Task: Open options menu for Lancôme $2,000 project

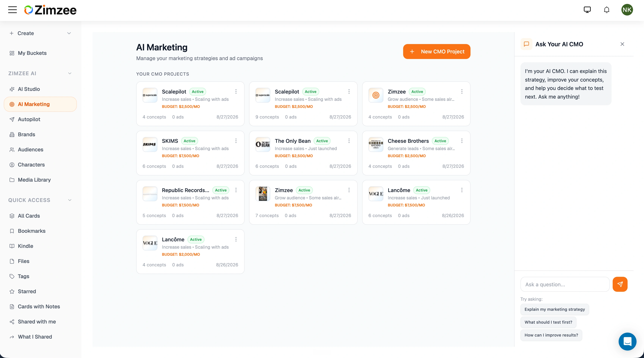Action: (236, 239)
